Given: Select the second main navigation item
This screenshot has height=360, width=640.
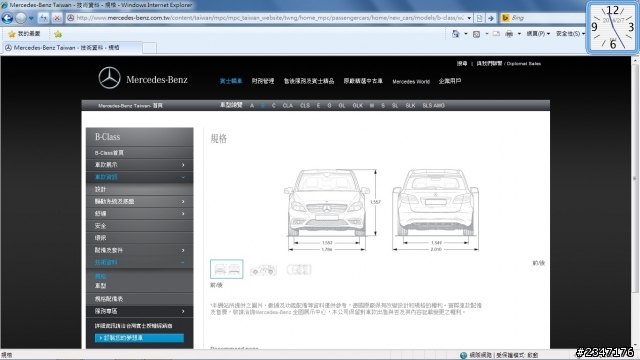Looking at the screenshot, I should pos(263,81).
